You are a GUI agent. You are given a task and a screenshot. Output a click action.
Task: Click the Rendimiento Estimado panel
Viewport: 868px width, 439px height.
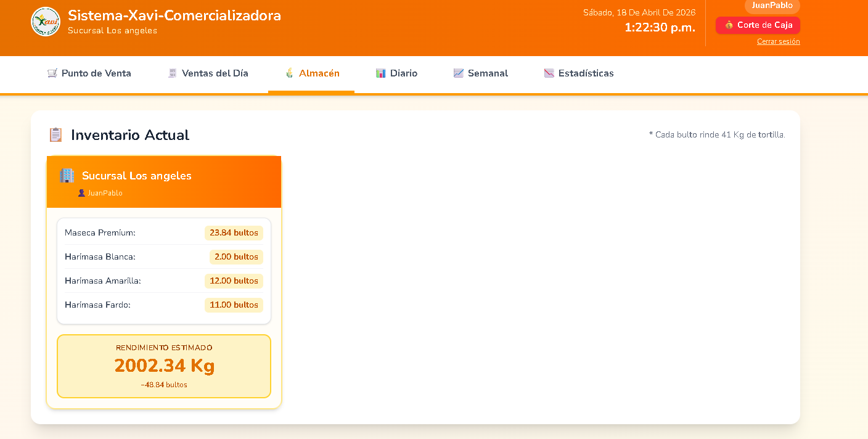pyautogui.click(x=164, y=366)
